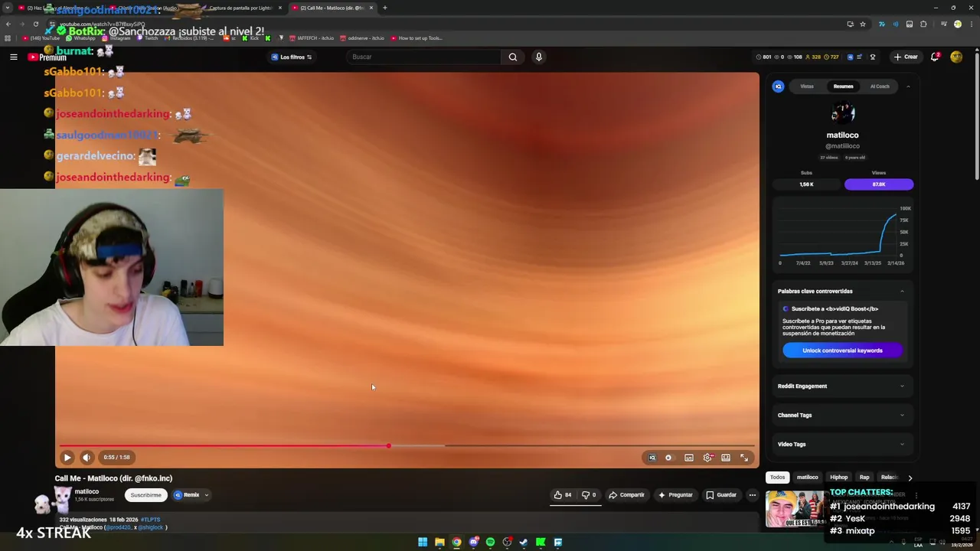The height and width of the screenshot is (551, 980).
Task: Enter fullscreen mode
Action: [x=744, y=458]
